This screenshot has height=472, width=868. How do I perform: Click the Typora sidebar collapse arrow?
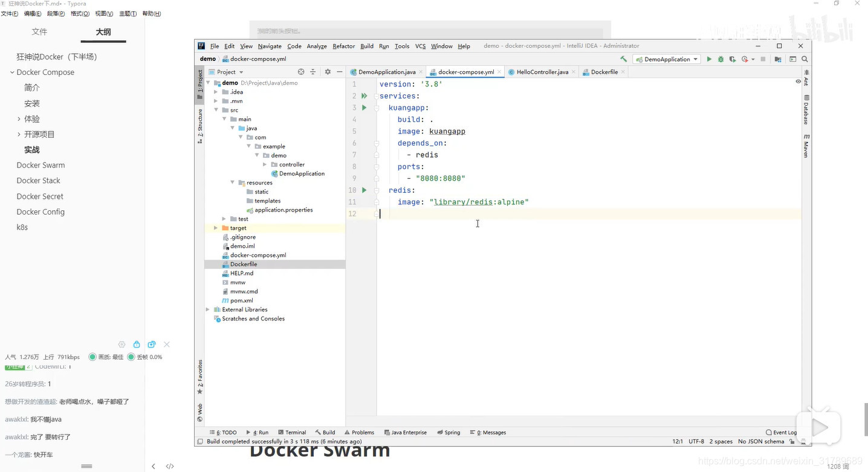154,466
